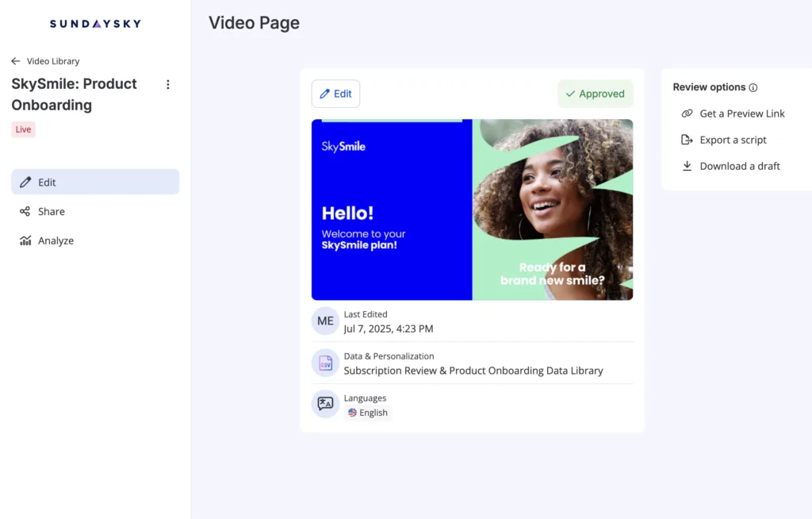Go to Analyze in the sidebar
Screen dimensions: 812x519
tap(56, 240)
